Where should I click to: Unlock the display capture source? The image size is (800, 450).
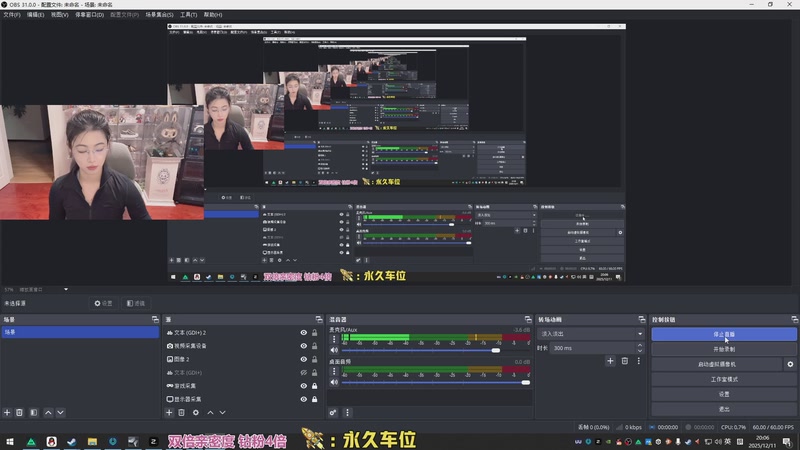314,399
